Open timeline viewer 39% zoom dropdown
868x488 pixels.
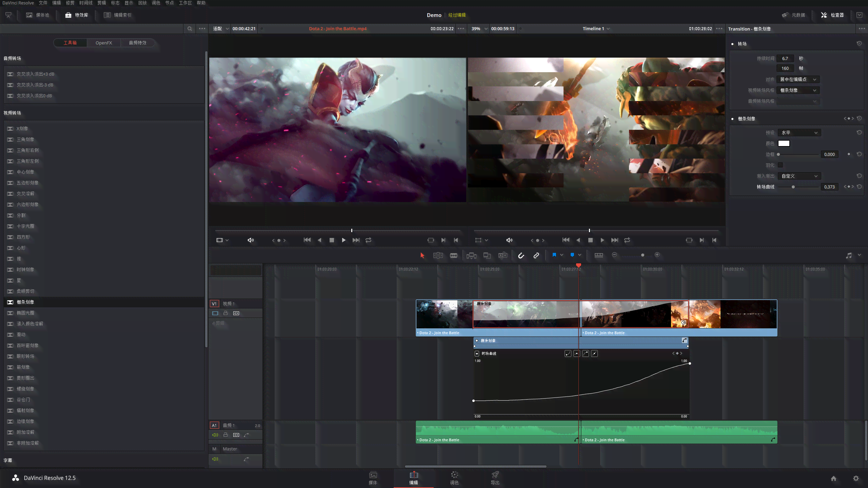point(479,28)
